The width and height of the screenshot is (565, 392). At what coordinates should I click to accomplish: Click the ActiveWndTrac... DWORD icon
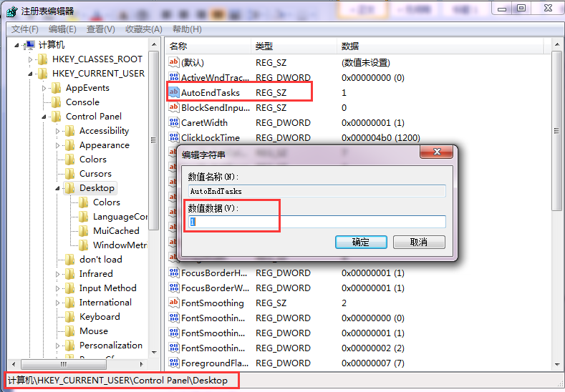pyautogui.click(x=174, y=77)
